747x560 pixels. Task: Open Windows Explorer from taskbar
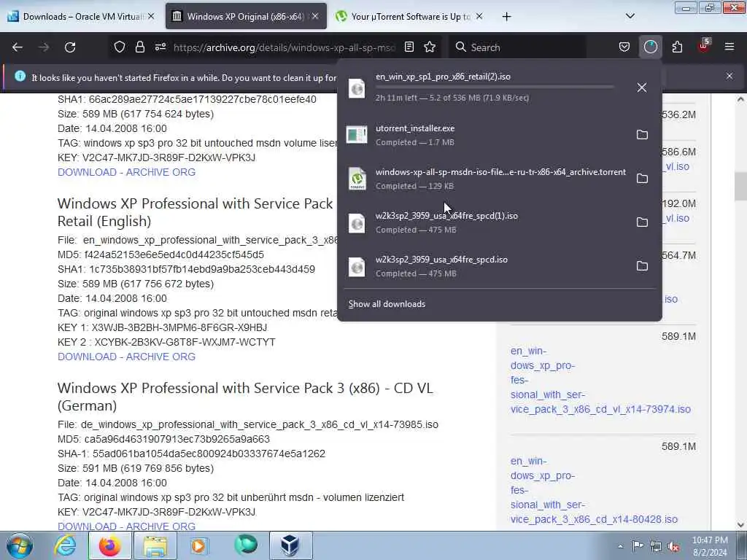tap(155, 545)
